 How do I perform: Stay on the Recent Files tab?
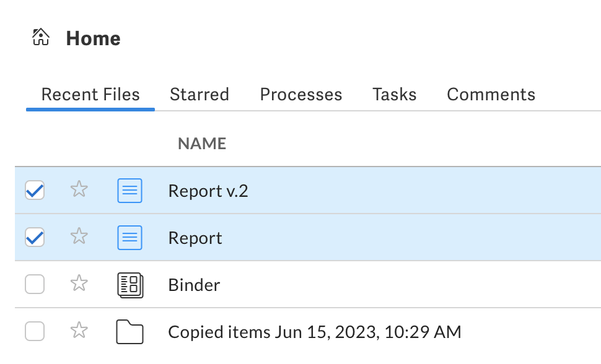pyautogui.click(x=90, y=94)
